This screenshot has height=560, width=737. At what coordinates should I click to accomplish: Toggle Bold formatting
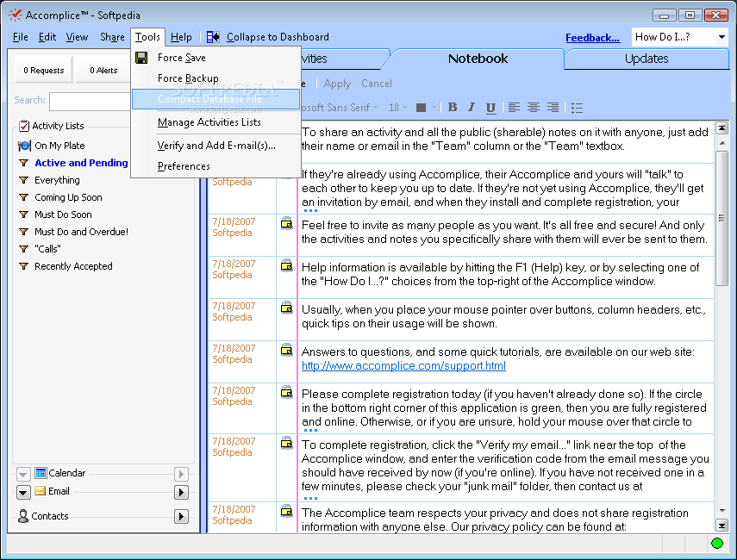click(453, 108)
